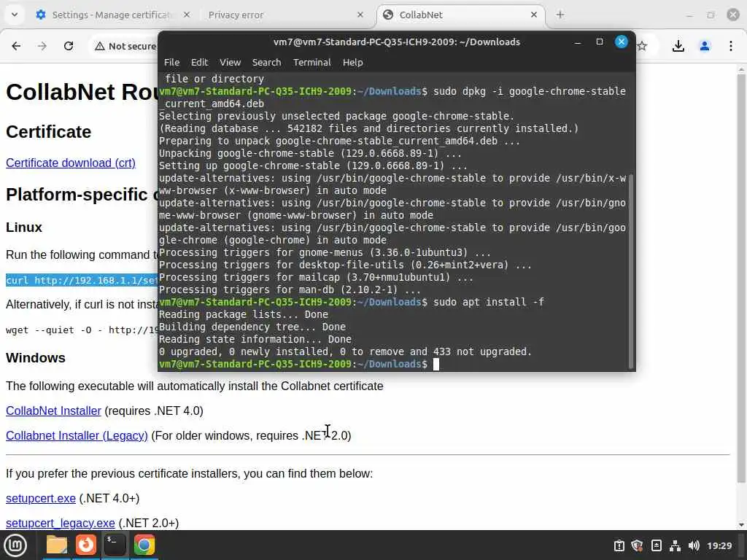Click the page scrollbar down arrow
Image resolution: width=747 pixels, height=560 pixels.
click(x=741, y=525)
